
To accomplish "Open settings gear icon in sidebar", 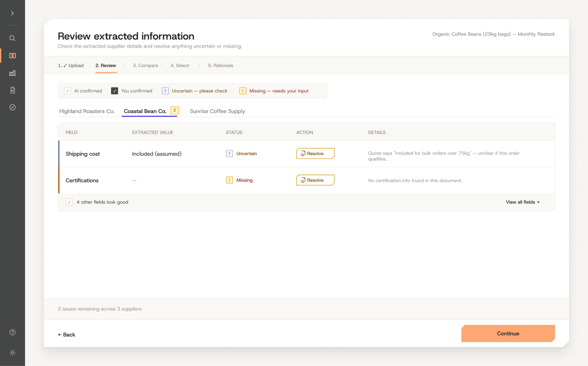I will 12,353.
